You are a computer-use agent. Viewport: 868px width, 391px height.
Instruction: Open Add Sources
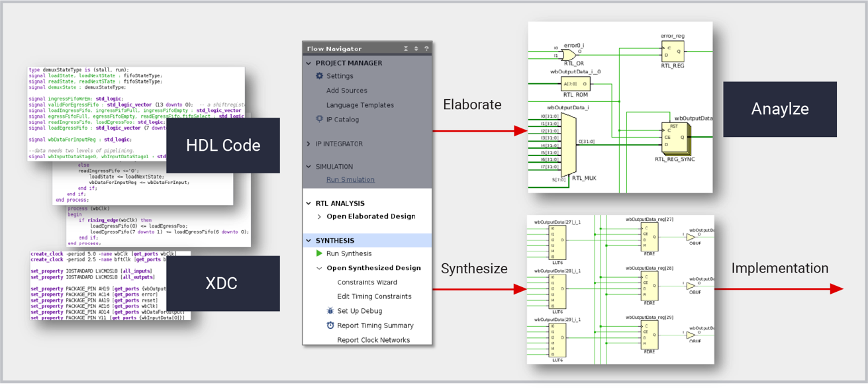[x=346, y=91]
